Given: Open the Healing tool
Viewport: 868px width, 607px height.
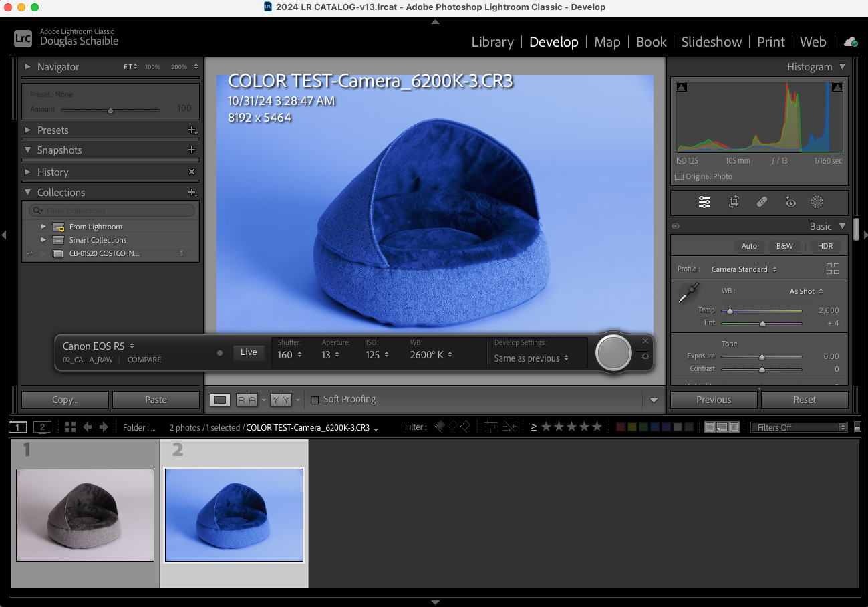Looking at the screenshot, I should tap(762, 201).
